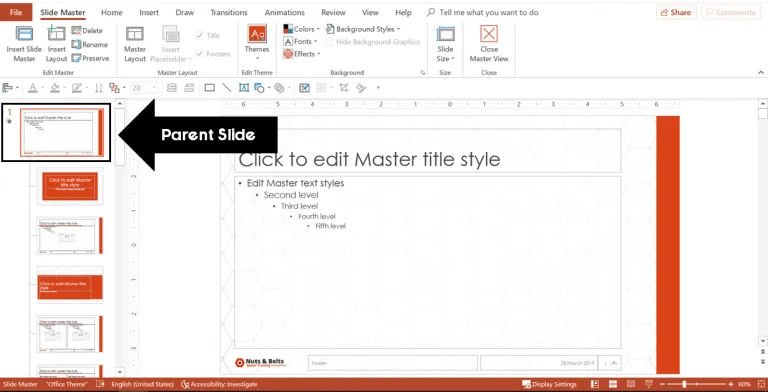
Task: Click the Arrange objects icon
Action: 114,88
